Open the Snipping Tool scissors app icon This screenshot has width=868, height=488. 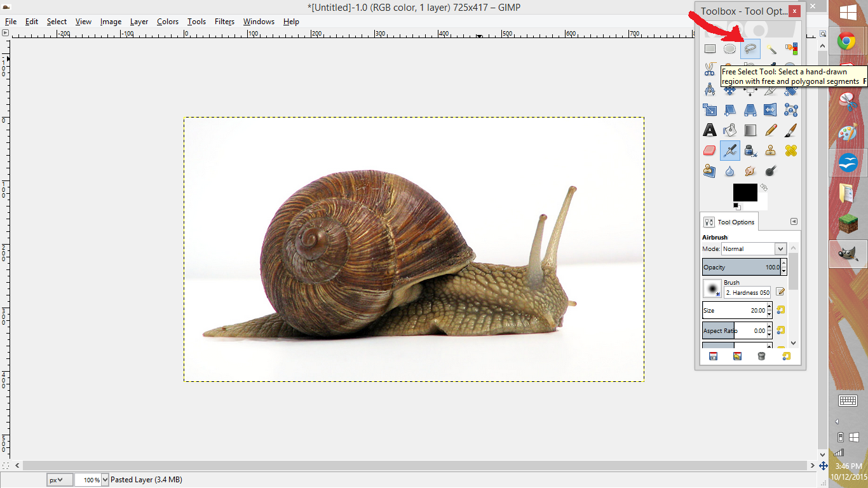click(848, 102)
